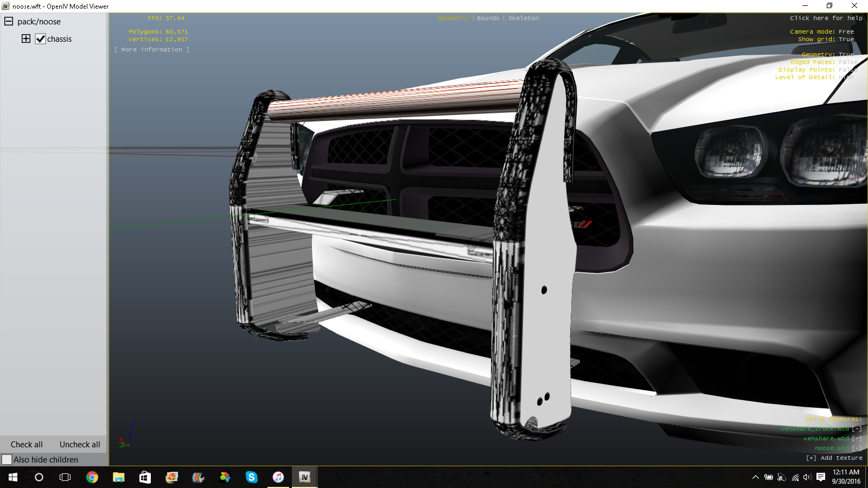868x488 pixels.
Task: Uncheck the chassis visibility checkbox
Action: point(40,39)
